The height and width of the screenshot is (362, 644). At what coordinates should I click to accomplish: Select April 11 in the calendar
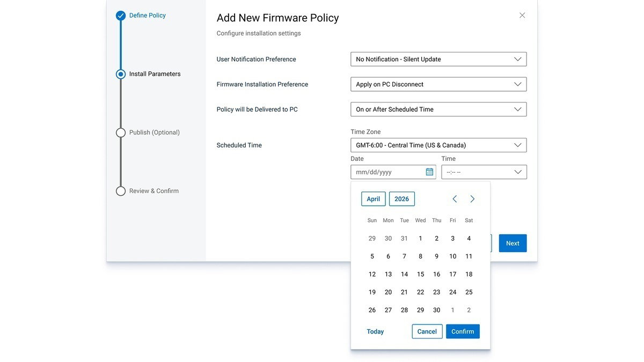pos(469,256)
